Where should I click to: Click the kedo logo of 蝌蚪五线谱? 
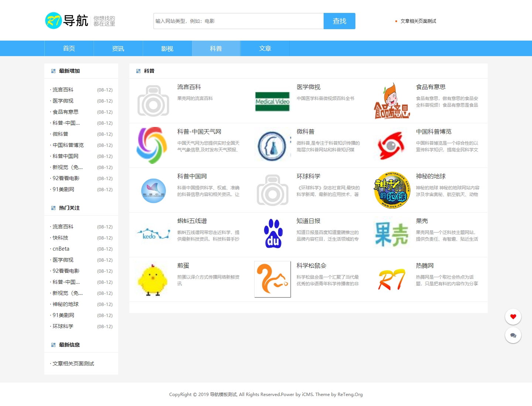pyautogui.click(x=153, y=234)
